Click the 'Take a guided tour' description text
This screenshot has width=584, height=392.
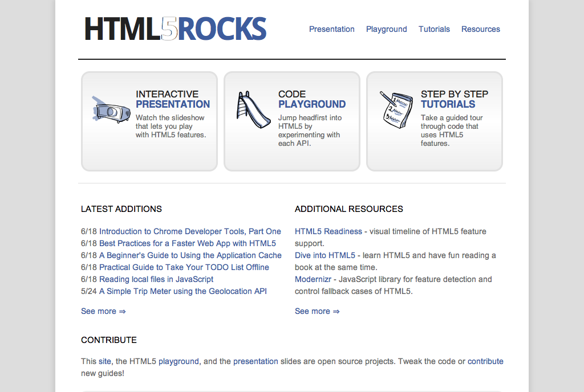(452, 130)
